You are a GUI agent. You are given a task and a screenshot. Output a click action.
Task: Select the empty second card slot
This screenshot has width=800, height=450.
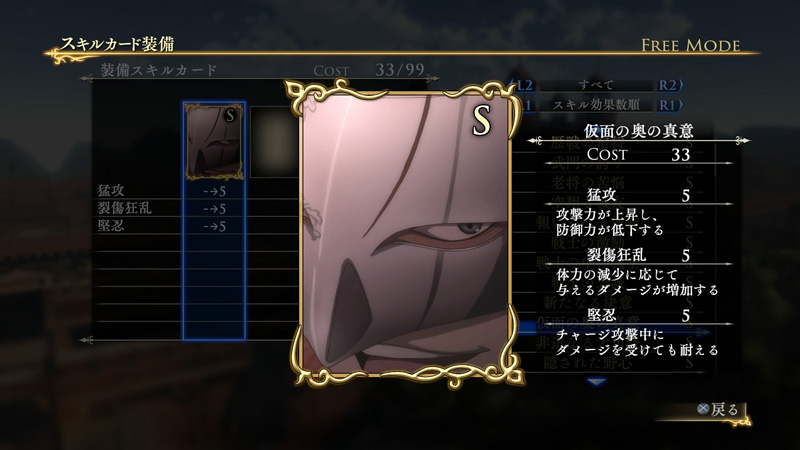274,141
